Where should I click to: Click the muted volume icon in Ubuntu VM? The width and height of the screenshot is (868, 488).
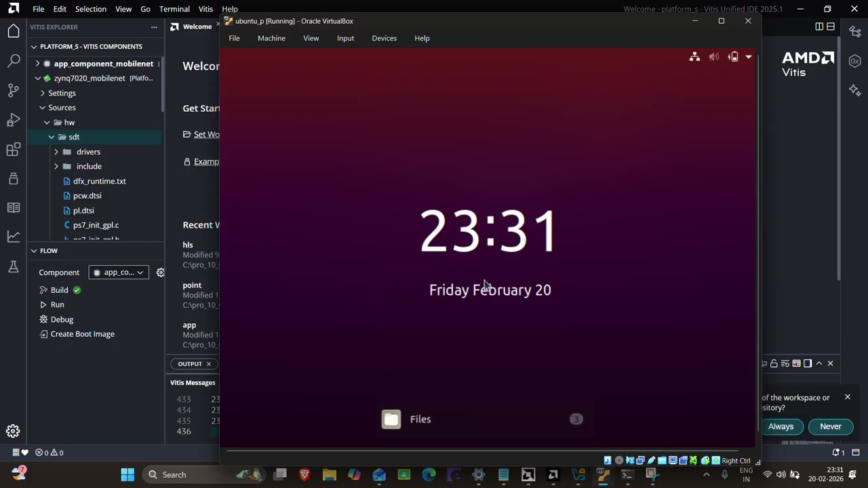click(x=714, y=57)
